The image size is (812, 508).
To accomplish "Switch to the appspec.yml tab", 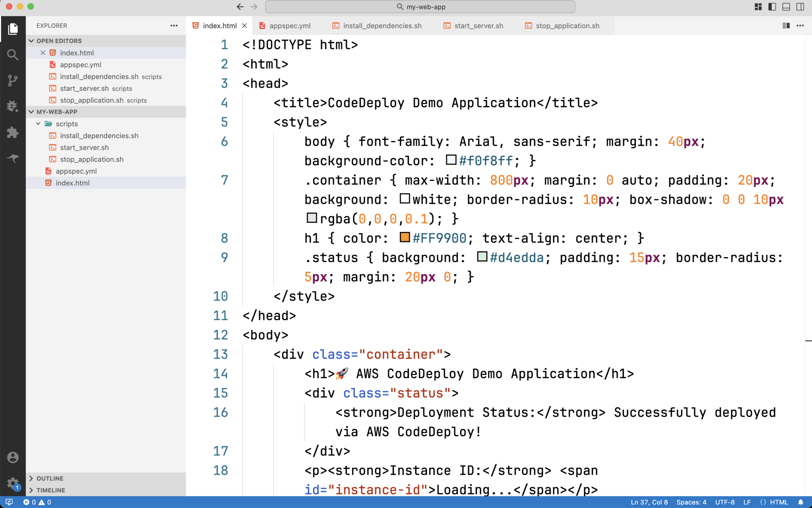I will tap(289, 26).
